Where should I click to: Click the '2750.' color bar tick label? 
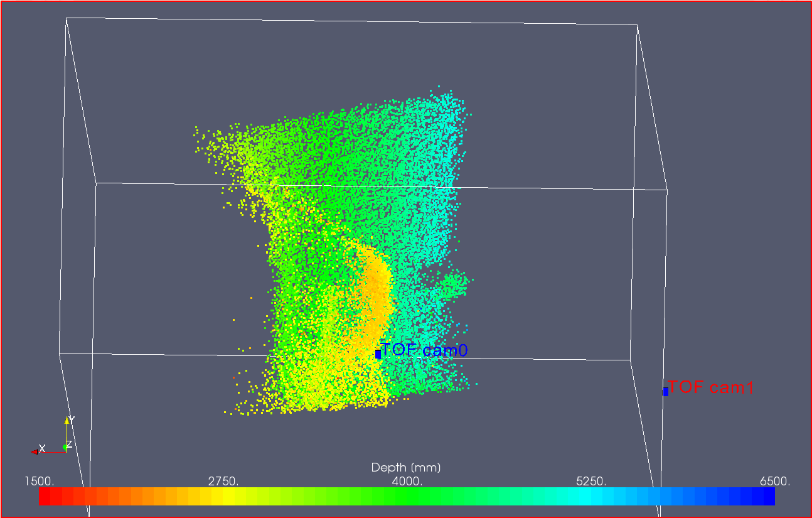(x=223, y=482)
